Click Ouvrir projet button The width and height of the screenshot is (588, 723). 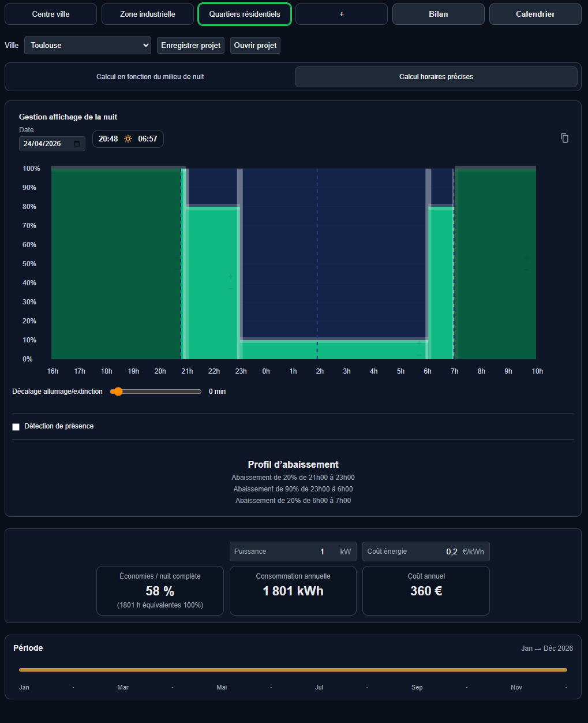tap(255, 45)
